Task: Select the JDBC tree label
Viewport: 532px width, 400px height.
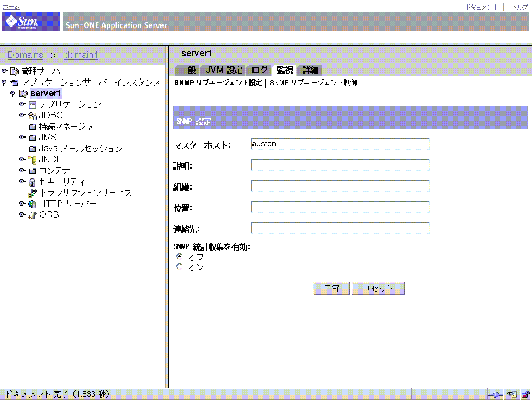Action: (x=51, y=115)
